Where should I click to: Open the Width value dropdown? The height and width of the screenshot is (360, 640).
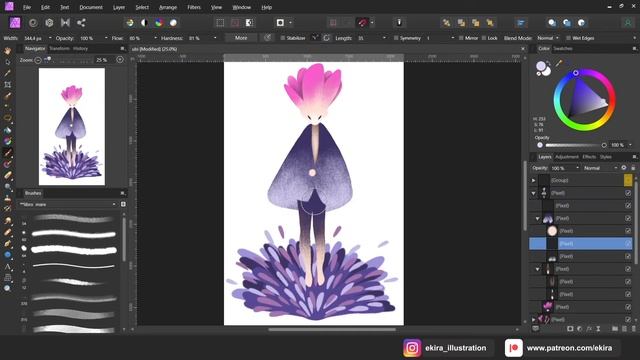(50, 38)
